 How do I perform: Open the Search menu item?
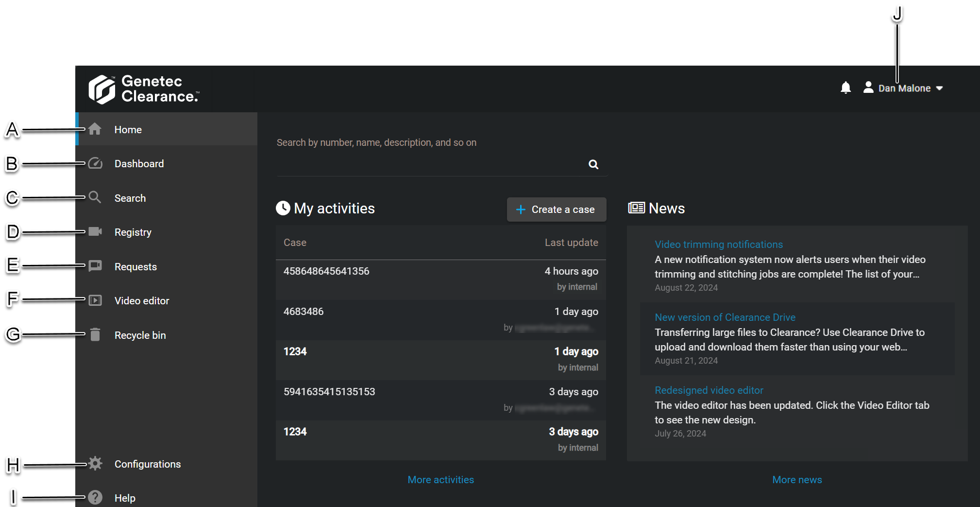(167, 198)
